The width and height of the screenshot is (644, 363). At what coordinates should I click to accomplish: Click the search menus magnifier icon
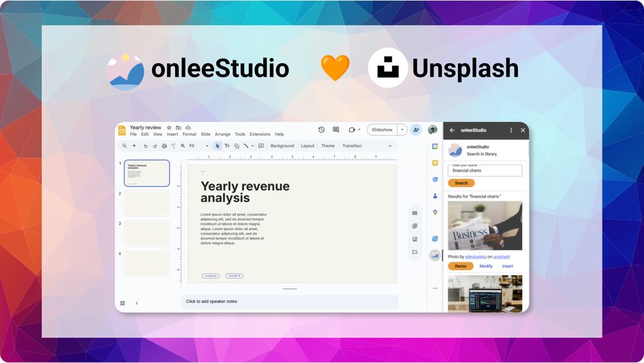point(124,146)
